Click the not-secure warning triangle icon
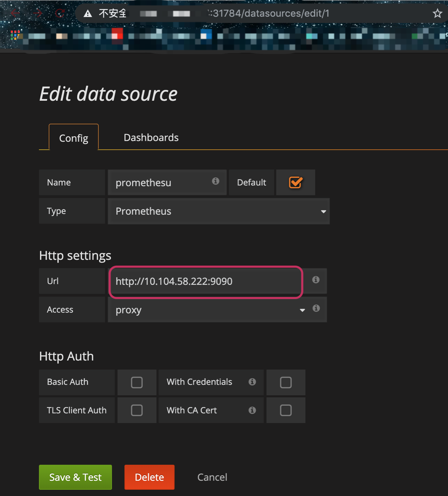Viewport: 448px width, 496px height. [x=88, y=14]
